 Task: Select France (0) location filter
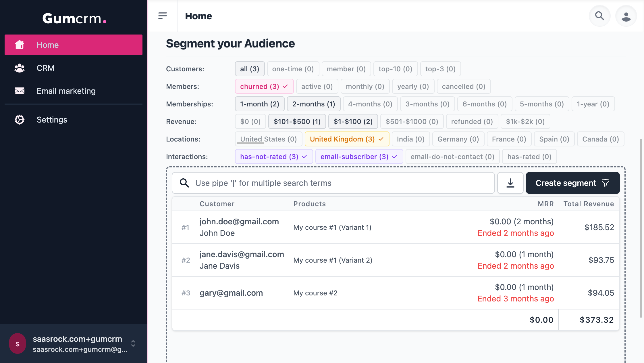point(509,139)
